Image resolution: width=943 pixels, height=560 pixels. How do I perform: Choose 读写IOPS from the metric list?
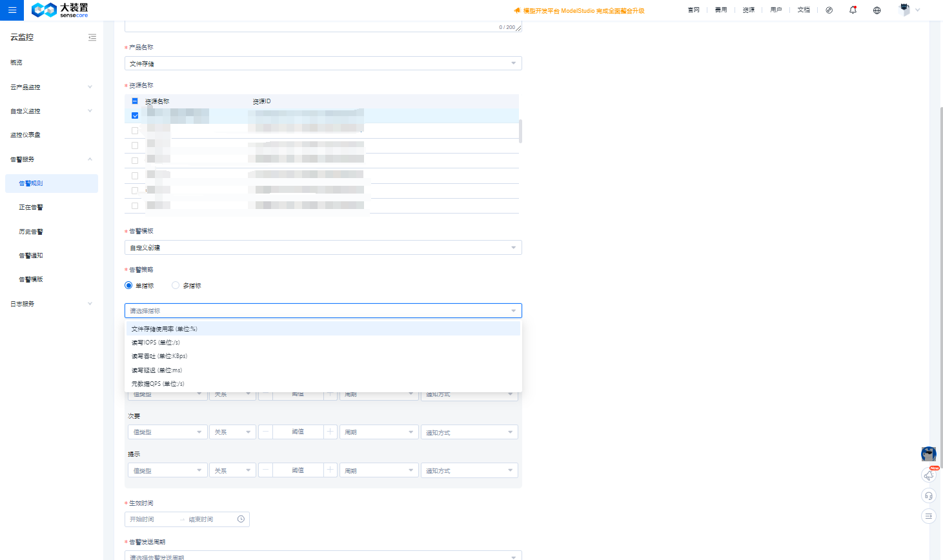[156, 343]
